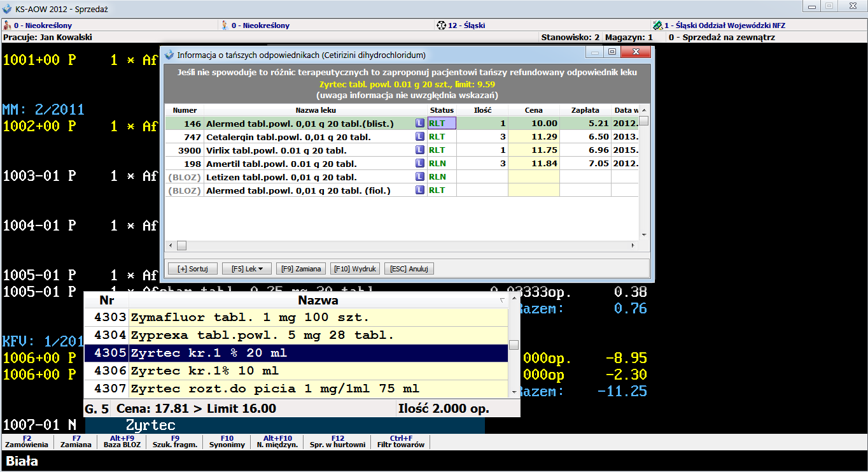The height and width of the screenshot is (472, 868).
Task: Select 'Zymafluor tabl. 1 mg 100 szt.' in list
Action: 296,317
